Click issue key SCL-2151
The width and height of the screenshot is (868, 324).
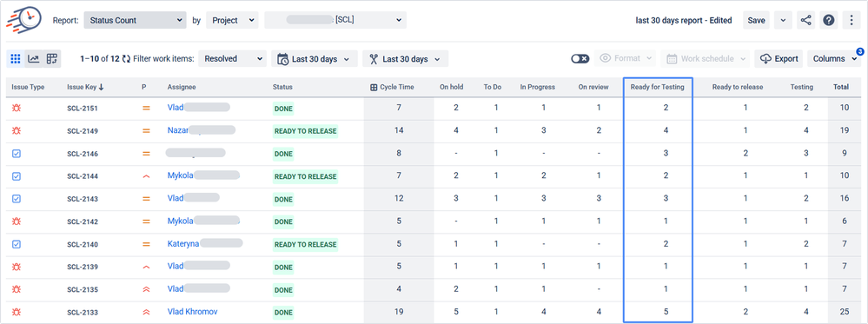click(83, 108)
